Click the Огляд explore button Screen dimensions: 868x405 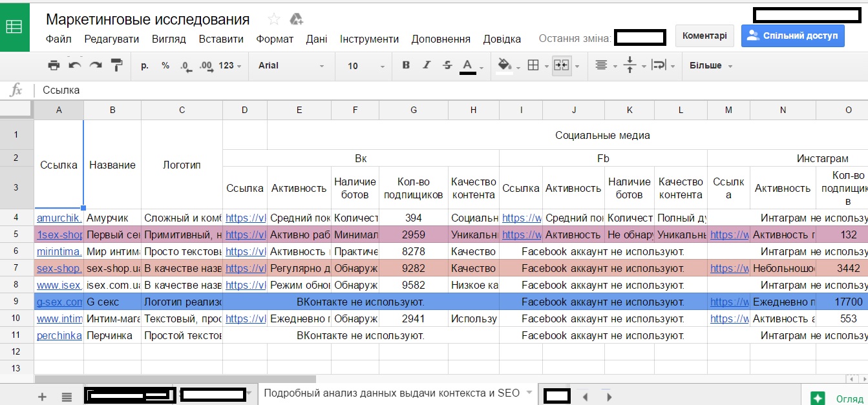(x=834, y=398)
